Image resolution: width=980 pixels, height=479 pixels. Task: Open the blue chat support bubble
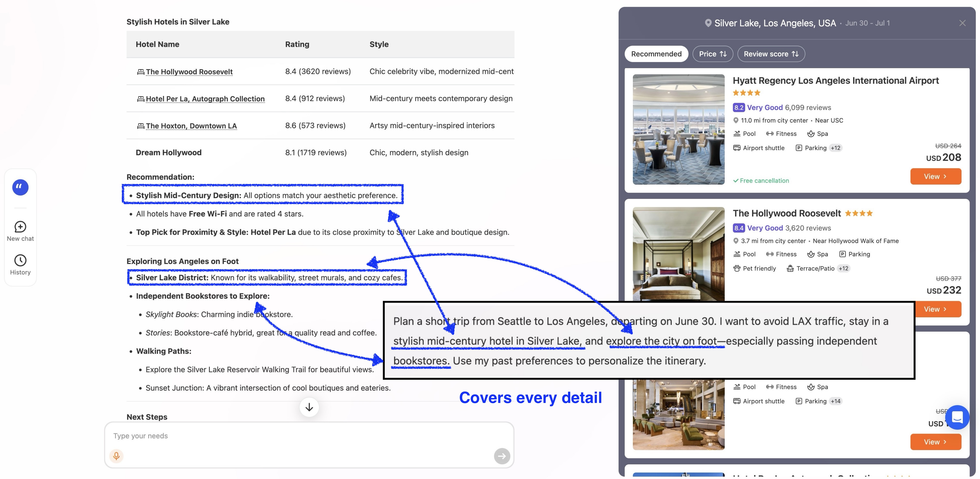tap(957, 417)
